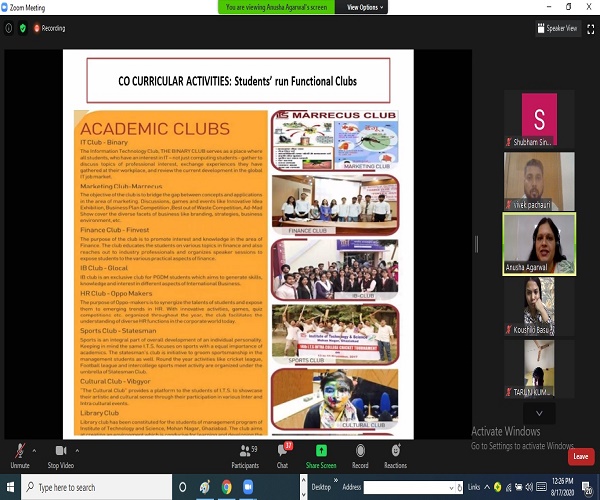Click the Links toolbar label

coord(474,487)
